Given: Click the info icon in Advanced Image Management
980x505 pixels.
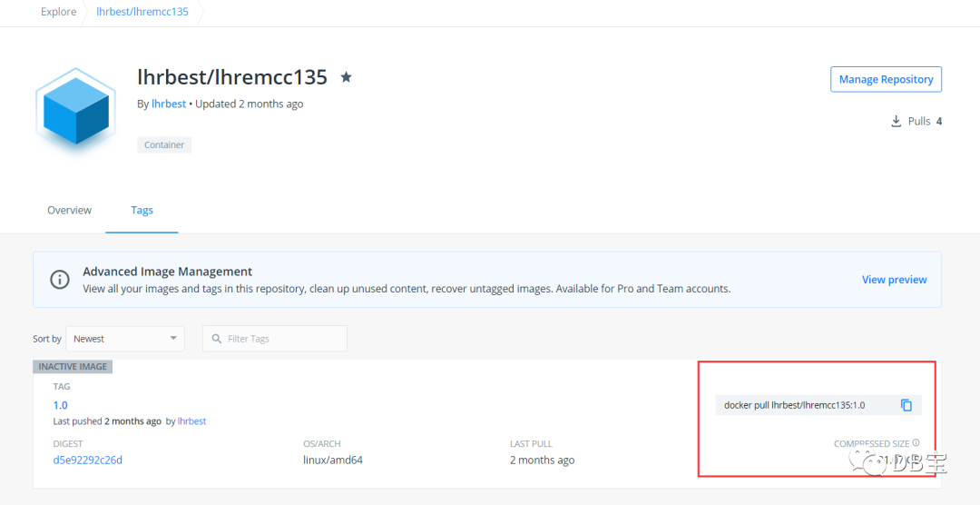Looking at the screenshot, I should coord(60,280).
